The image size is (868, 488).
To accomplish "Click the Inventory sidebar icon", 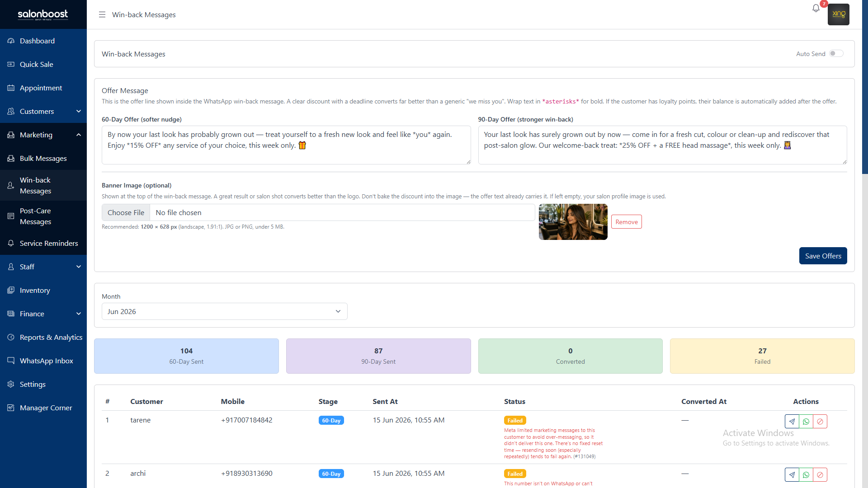I will [x=11, y=290].
